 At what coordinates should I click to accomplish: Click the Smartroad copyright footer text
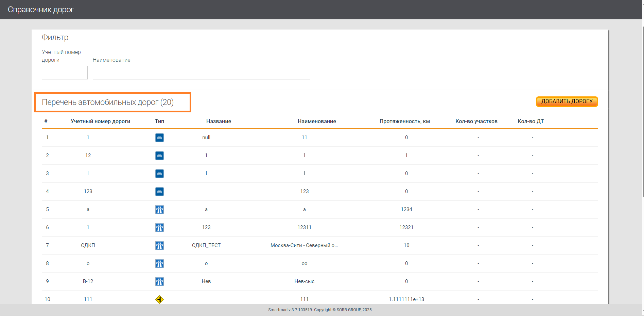tap(320, 310)
